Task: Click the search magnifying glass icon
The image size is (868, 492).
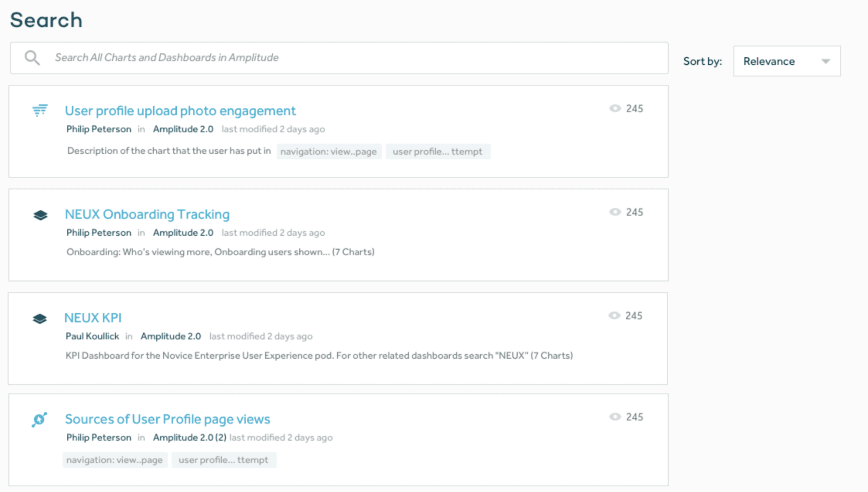Action: [31, 57]
